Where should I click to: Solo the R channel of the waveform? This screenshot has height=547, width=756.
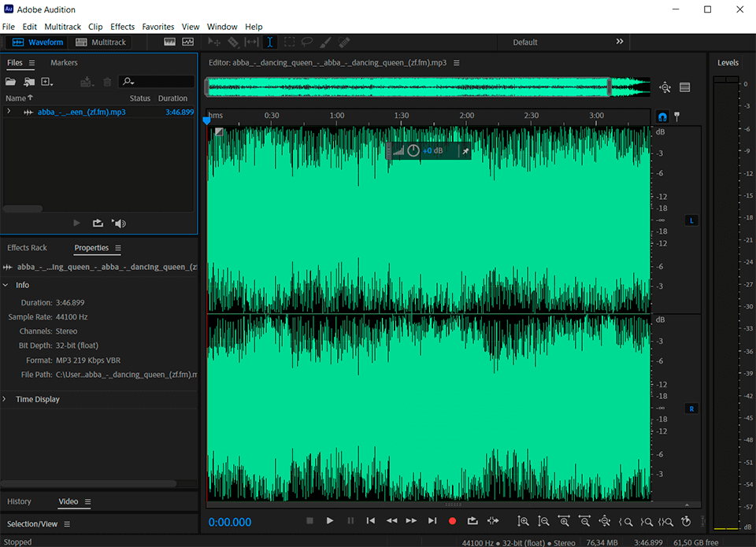coord(691,408)
